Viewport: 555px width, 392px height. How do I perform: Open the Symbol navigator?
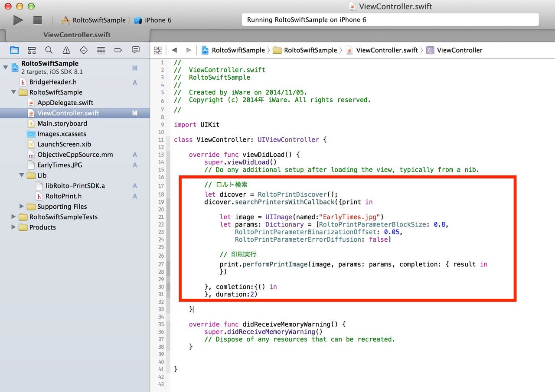(x=32, y=50)
